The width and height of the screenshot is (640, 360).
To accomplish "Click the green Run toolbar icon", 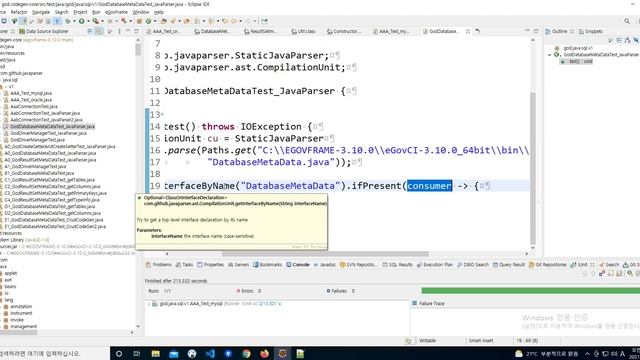I will 82,21.
